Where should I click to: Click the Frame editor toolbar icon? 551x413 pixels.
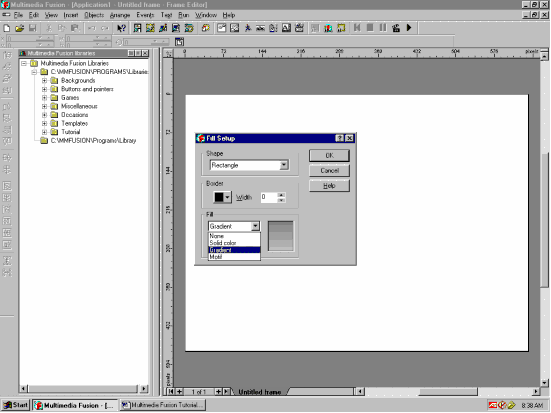(x=150, y=28)
